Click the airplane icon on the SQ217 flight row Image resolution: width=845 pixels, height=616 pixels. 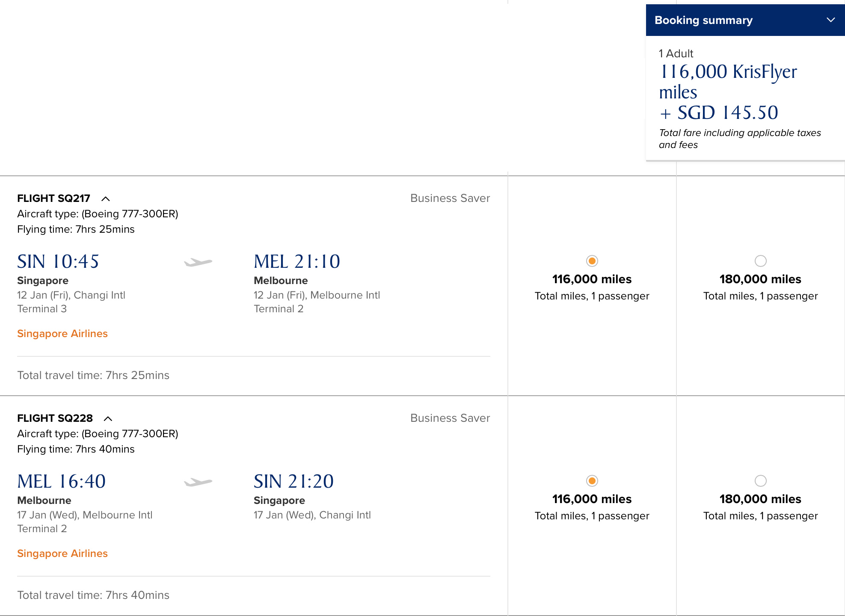pyautogui.click(x=197, y=262)
